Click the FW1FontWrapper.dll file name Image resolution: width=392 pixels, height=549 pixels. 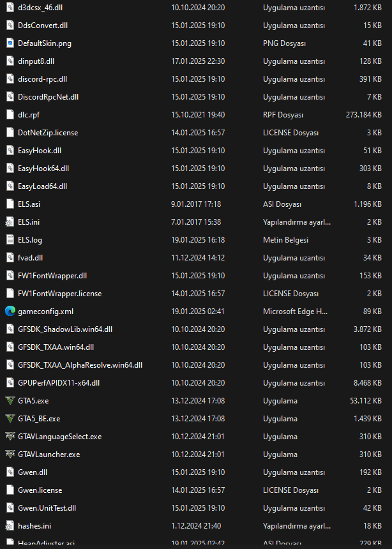click(52, 276)
